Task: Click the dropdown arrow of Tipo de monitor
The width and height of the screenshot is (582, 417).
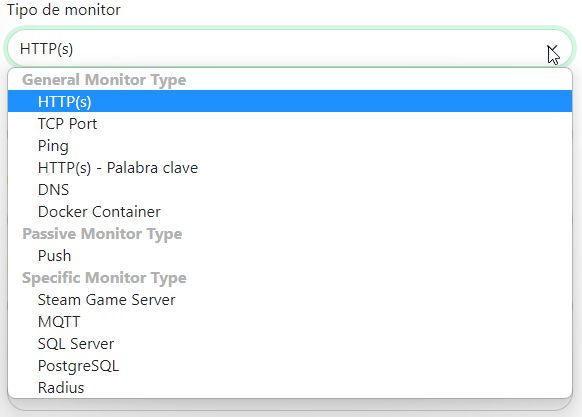Action: tap(552, 49)
